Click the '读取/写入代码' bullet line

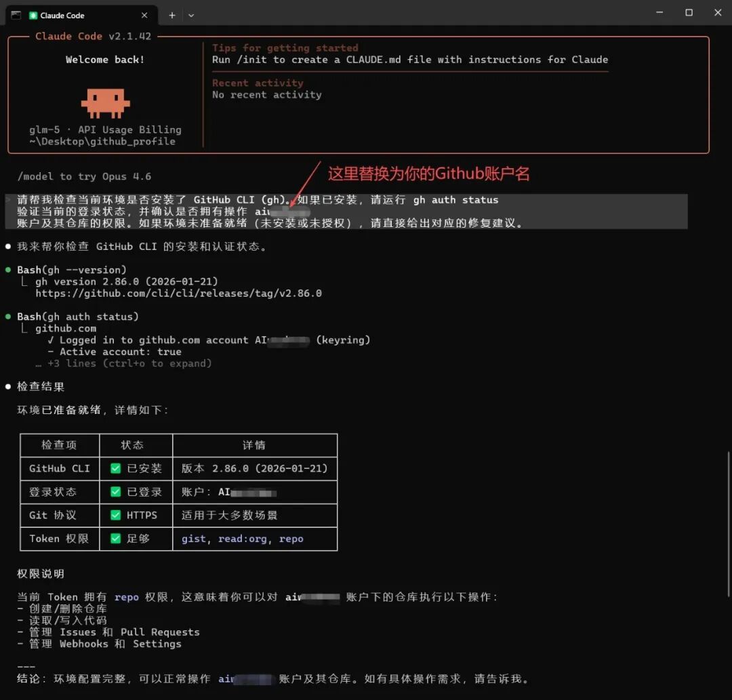click(x=62, y=621)
